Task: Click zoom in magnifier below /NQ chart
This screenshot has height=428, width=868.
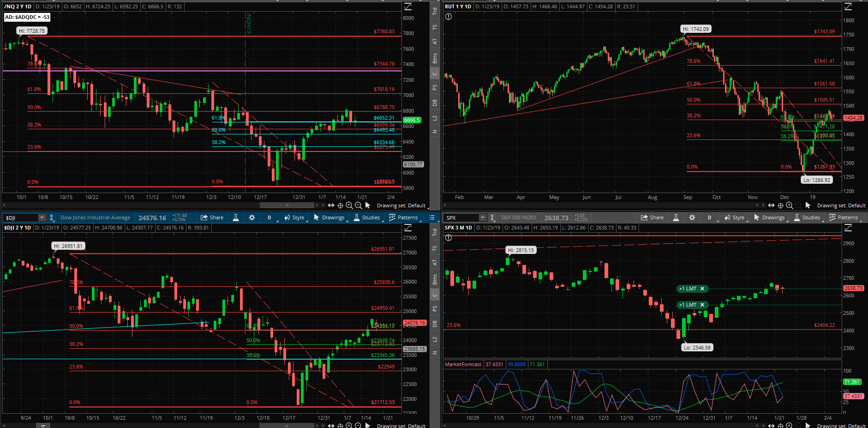Action: pyautogui.click(x=349, y=205)
